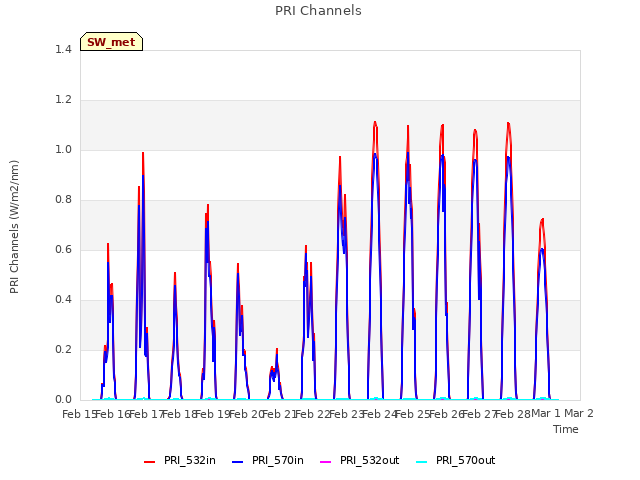Click the 1.4 y-axis tick label
Viewport: 640px width, 480px height.
[x=64, y=49]
